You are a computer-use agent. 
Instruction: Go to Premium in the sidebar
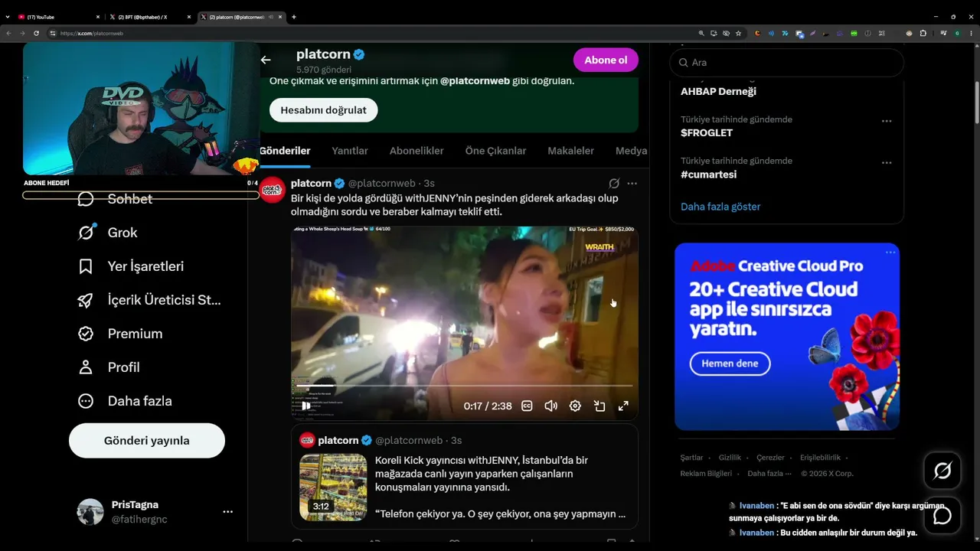tap(119, 334)
